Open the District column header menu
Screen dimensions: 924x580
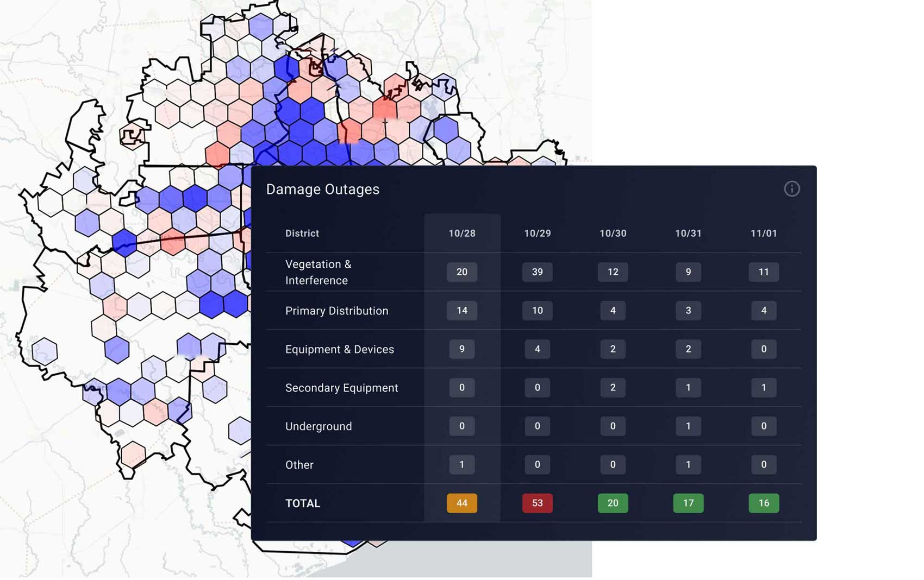[x=302, y=233]
